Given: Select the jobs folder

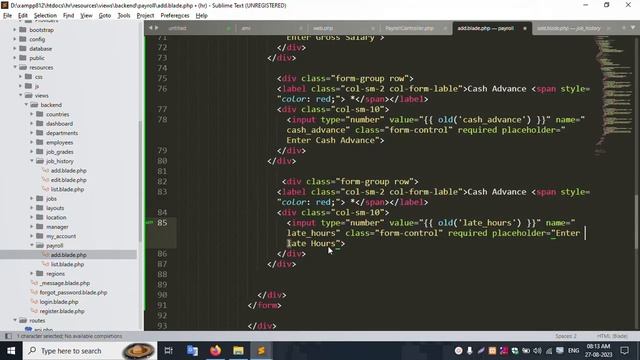Looking at the screenshot, I should coord(51,199).
